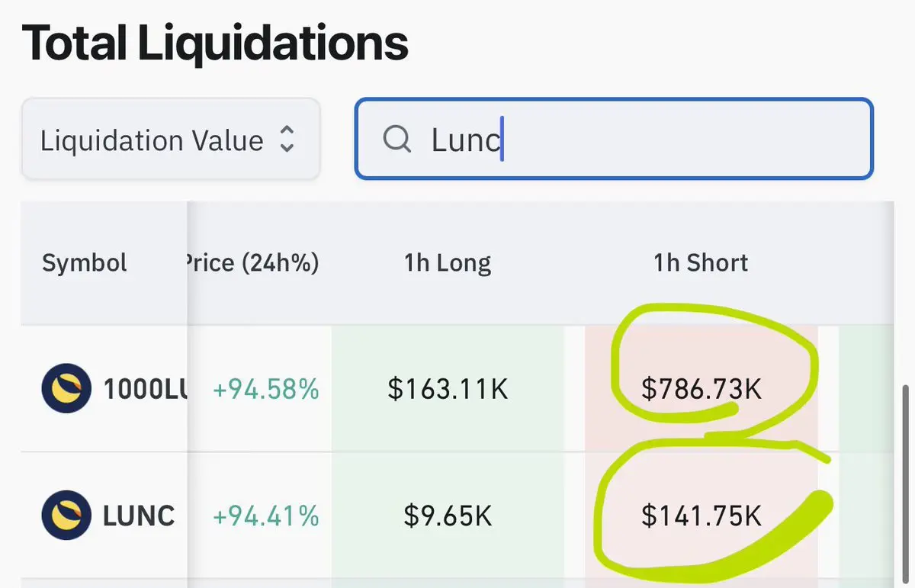Select the $786.73K 1h short cell
This screenshot has height=588, width=915.
pyautogui.click(x=701, y=390)
